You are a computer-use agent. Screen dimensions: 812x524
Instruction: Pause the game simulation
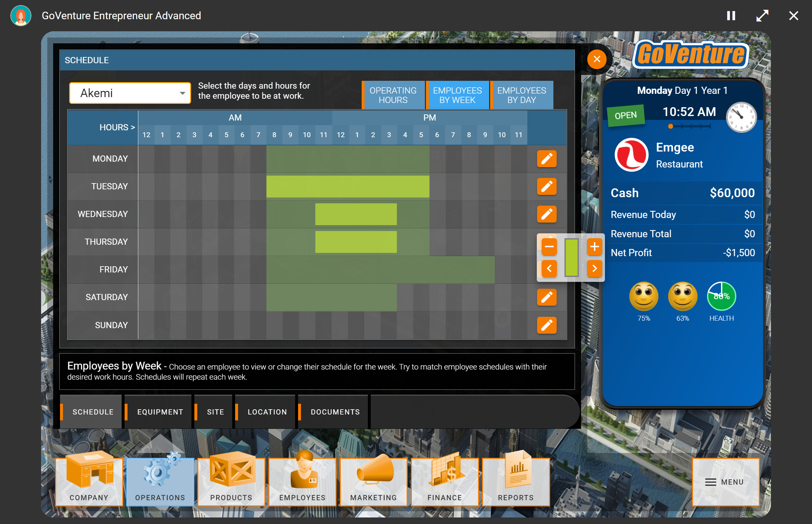click(x=731, y=15)
